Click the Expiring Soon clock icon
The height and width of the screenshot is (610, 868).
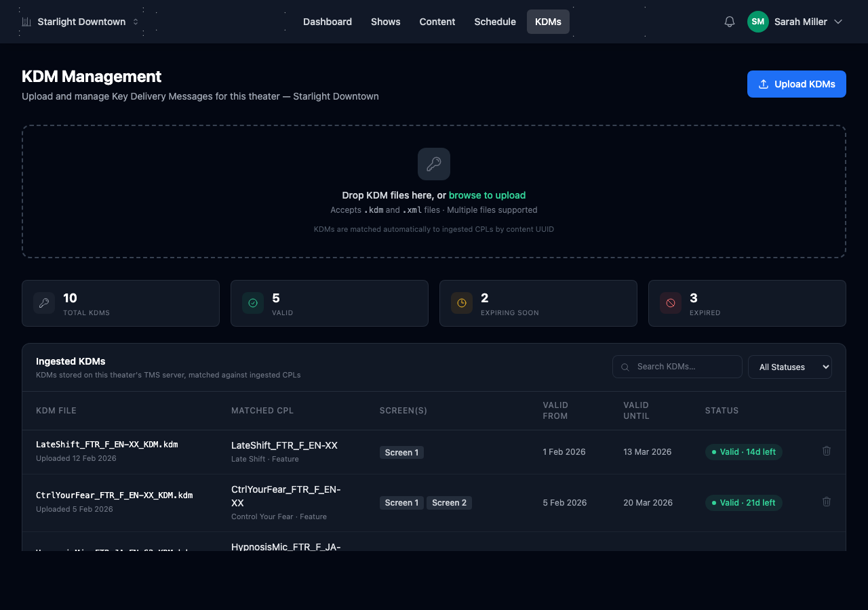click(462, 303)
